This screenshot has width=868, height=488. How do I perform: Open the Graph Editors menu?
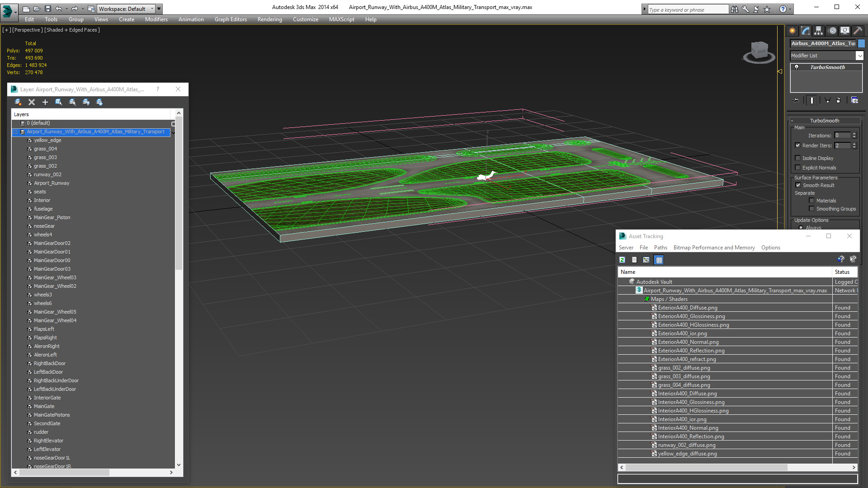pyautogui.click(x=231, y=19)
